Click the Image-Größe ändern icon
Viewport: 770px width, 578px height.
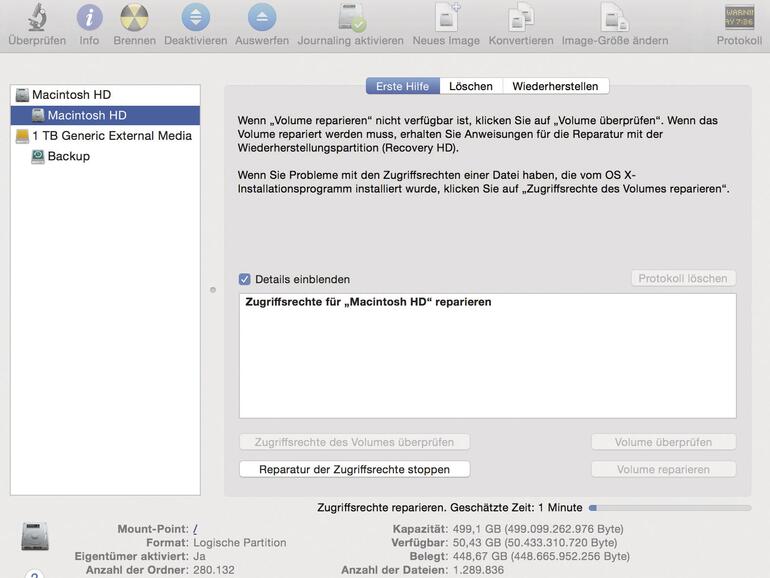pyautogui.click(x=614, y=17)
